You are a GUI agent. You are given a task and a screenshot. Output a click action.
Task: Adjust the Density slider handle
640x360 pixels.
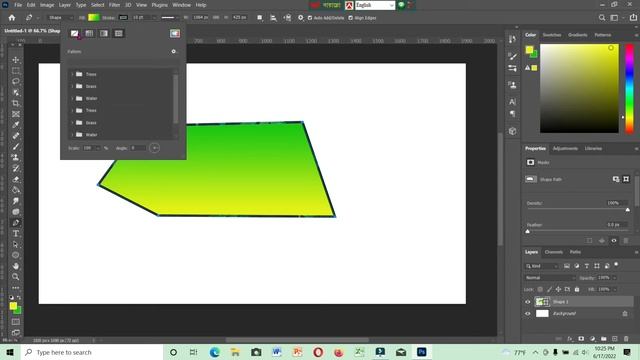627,210
